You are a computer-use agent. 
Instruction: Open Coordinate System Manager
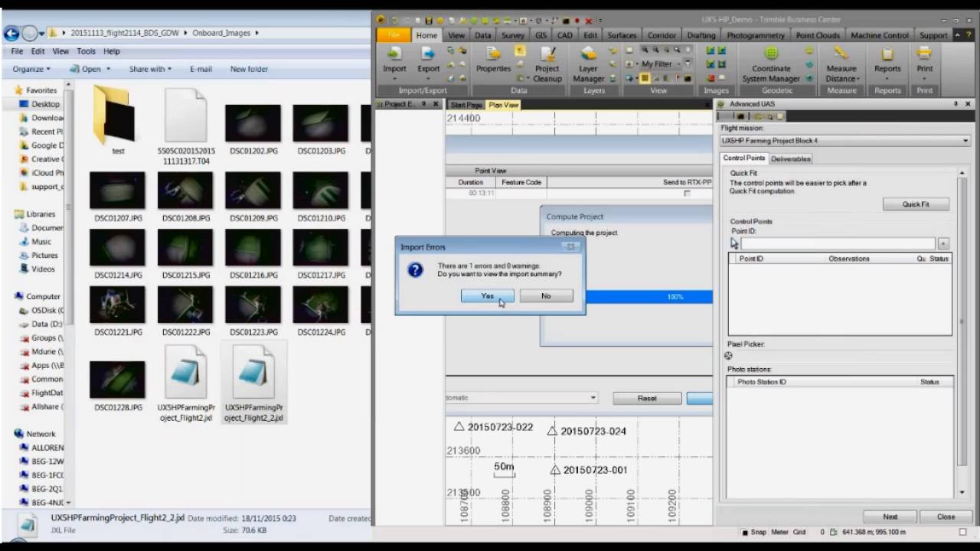click(x=771, y=64)
